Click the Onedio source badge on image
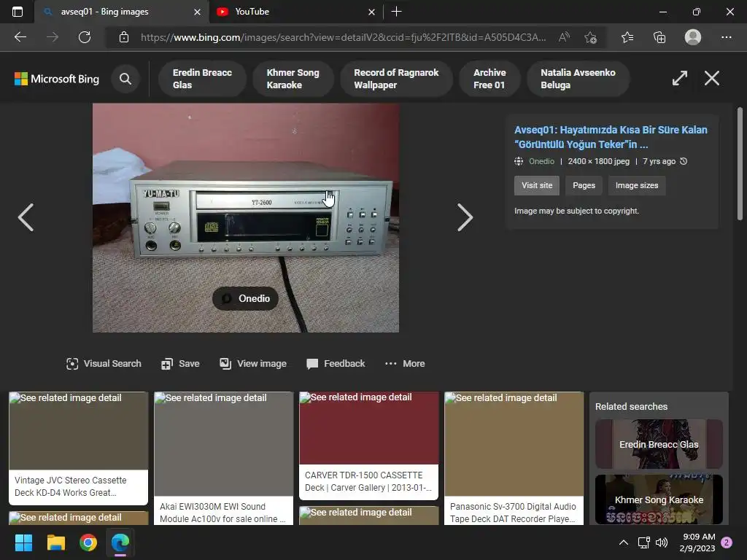747x560 pixels. click(245, 298)
